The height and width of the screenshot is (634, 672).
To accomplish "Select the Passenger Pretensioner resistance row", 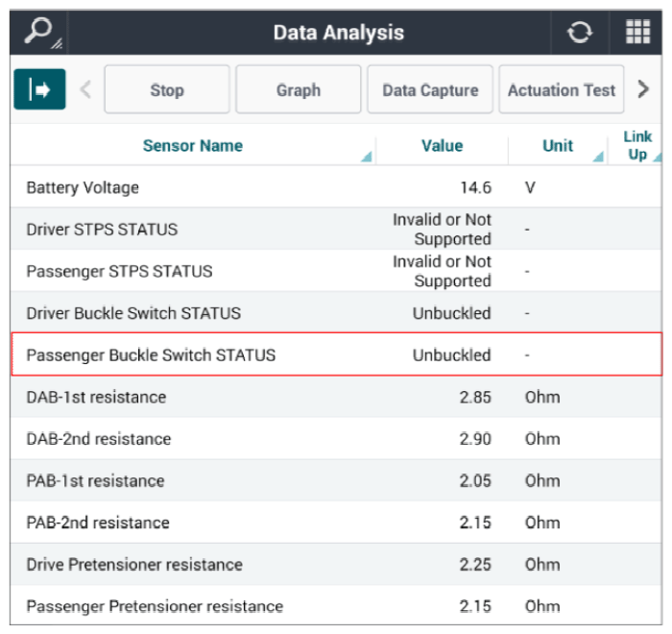I will pos(336,606).
